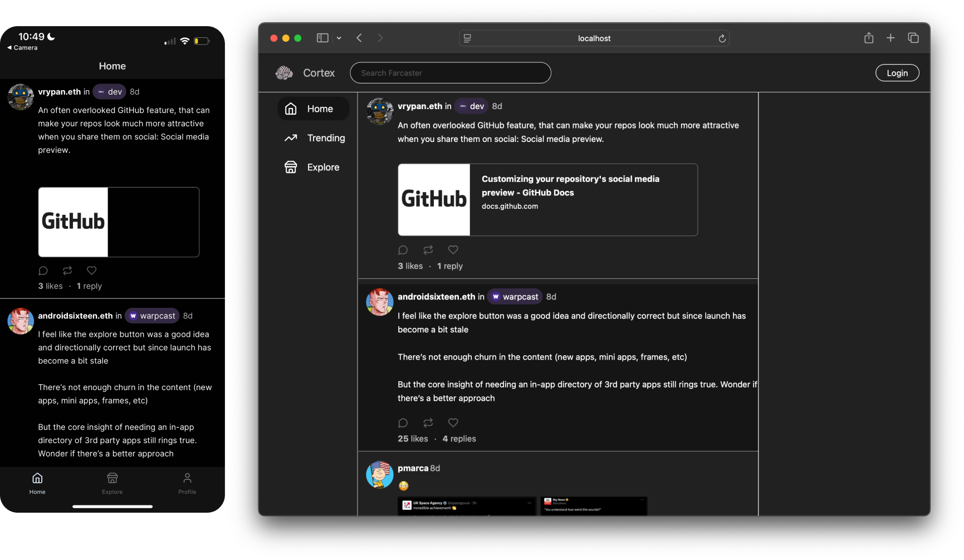The width and height of the screenshot is (964, 560).
Task: Return to Camera app from phone status bar
Action: pyautogui.click(x=22, y=48)
